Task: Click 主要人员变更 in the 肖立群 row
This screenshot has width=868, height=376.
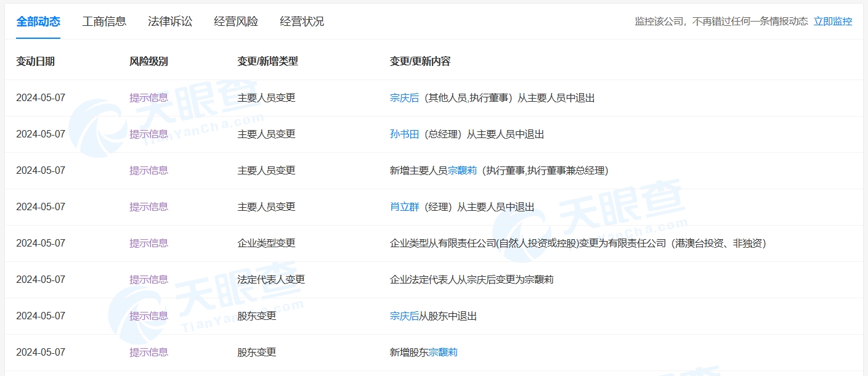Action: 266,206
